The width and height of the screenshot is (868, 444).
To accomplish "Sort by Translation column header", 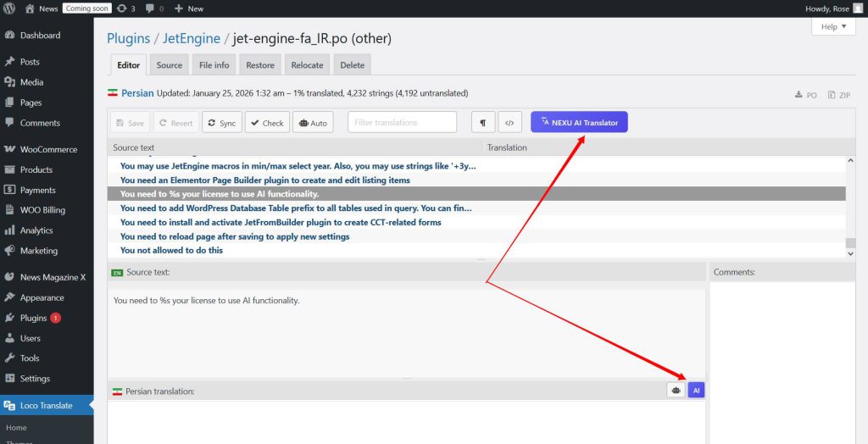I will [x=507, y=147].
